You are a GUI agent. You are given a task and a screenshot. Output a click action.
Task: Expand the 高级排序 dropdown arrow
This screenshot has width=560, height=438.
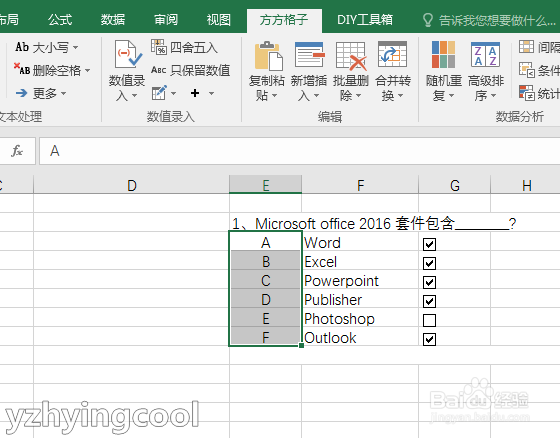(x=494, y=96)
